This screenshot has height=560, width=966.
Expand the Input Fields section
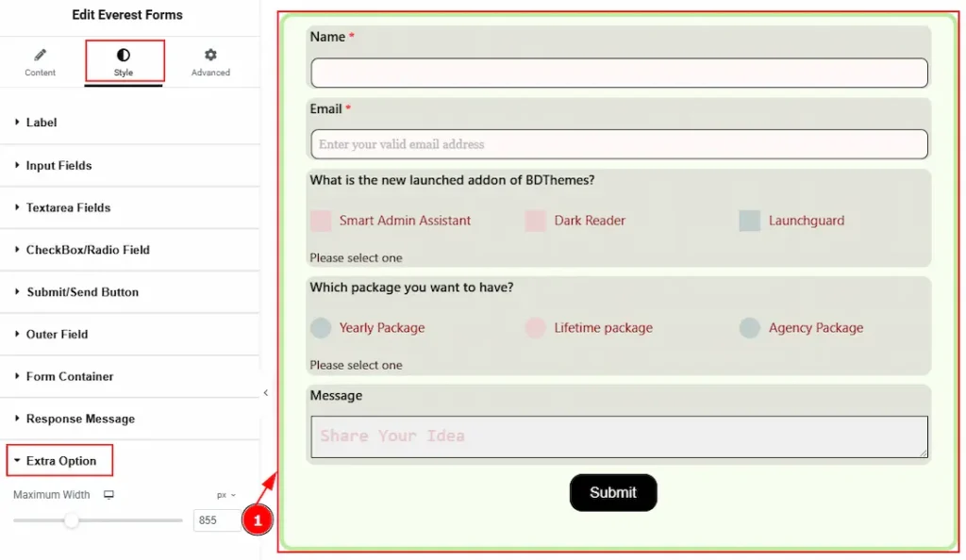point(58,165)
